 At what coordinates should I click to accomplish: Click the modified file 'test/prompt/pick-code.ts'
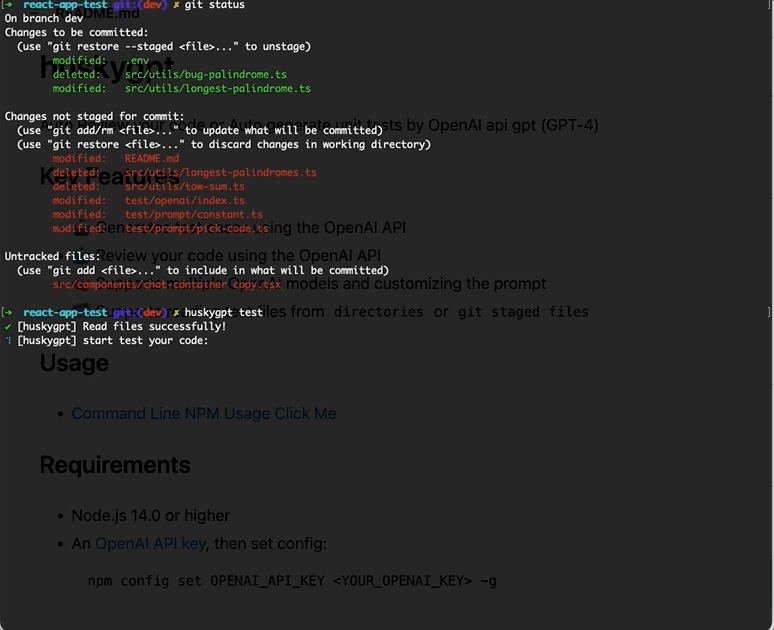[196, 229]
